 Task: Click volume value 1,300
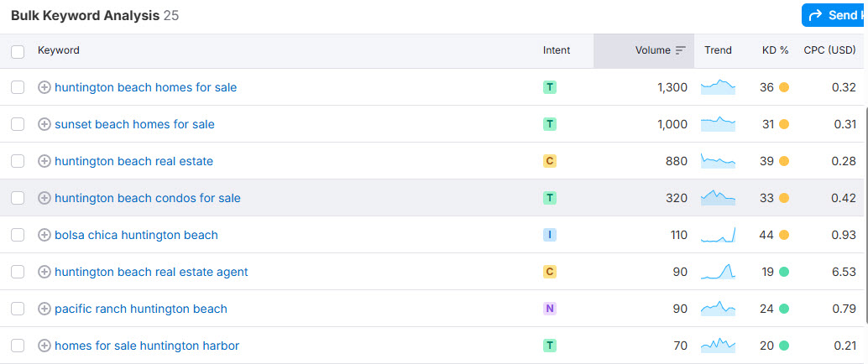(x=672, y=87)
